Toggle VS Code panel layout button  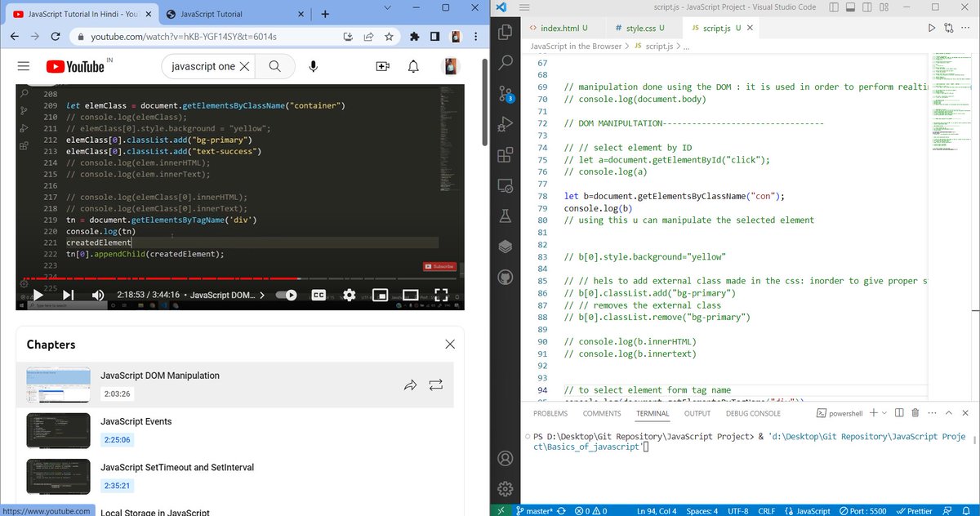pos(851,7)
